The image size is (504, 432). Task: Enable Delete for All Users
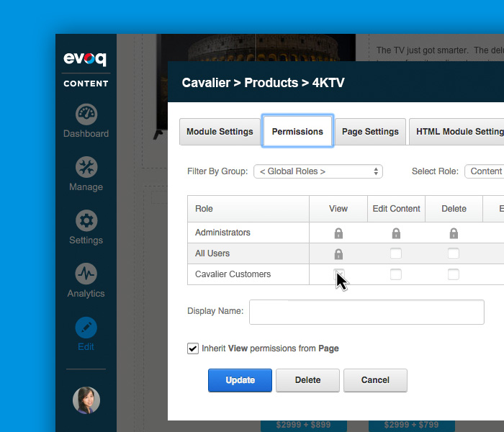[x=453, y=253]
